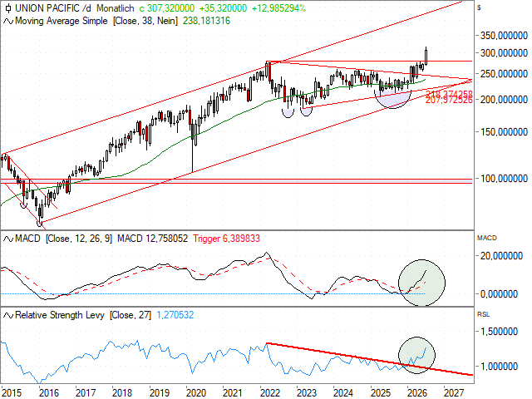The image size is (532, 399).
Task: Click the percent change +12,985294%
Action: [x=278, y=8]
